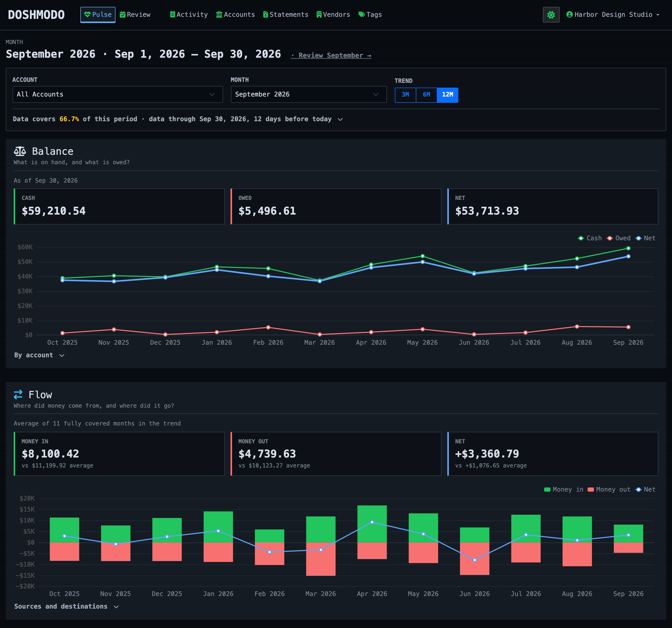Toggle the Net series in Balance legend

click(x=645, y=238)
